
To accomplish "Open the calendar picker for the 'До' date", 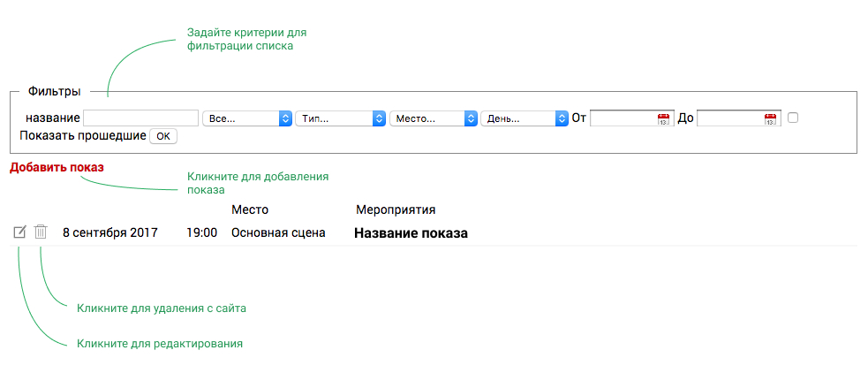I will [771, 118].
